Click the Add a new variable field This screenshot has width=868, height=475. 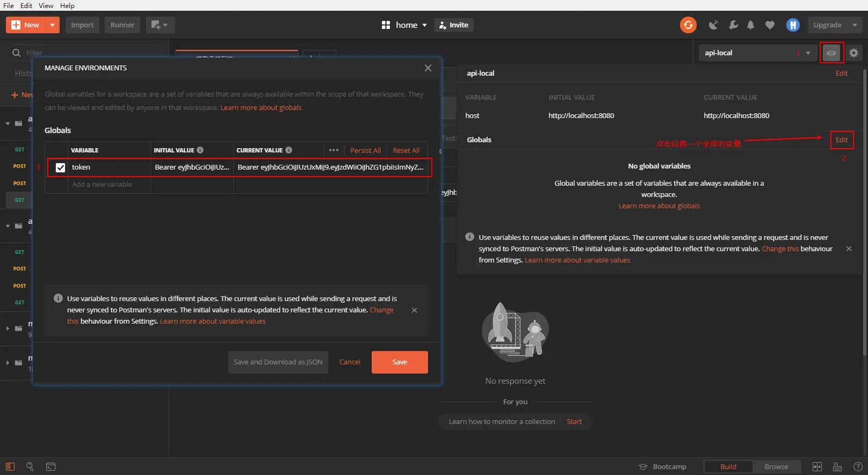point(109,184)
